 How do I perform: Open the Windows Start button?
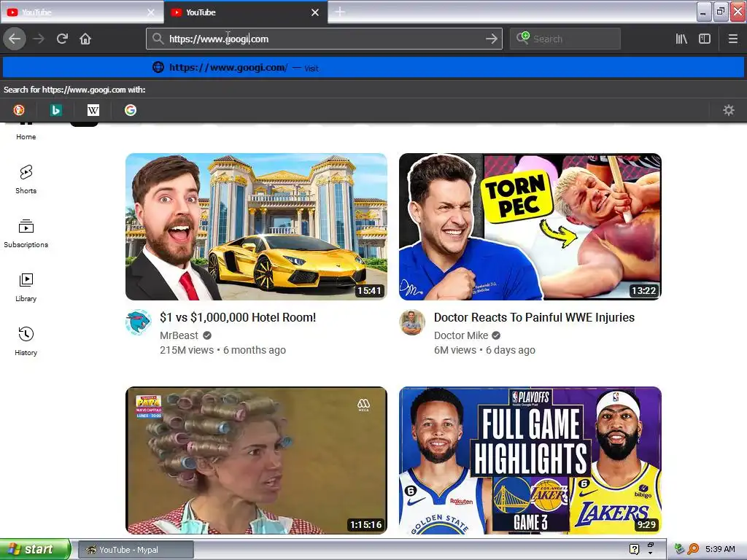pos(35,549)
